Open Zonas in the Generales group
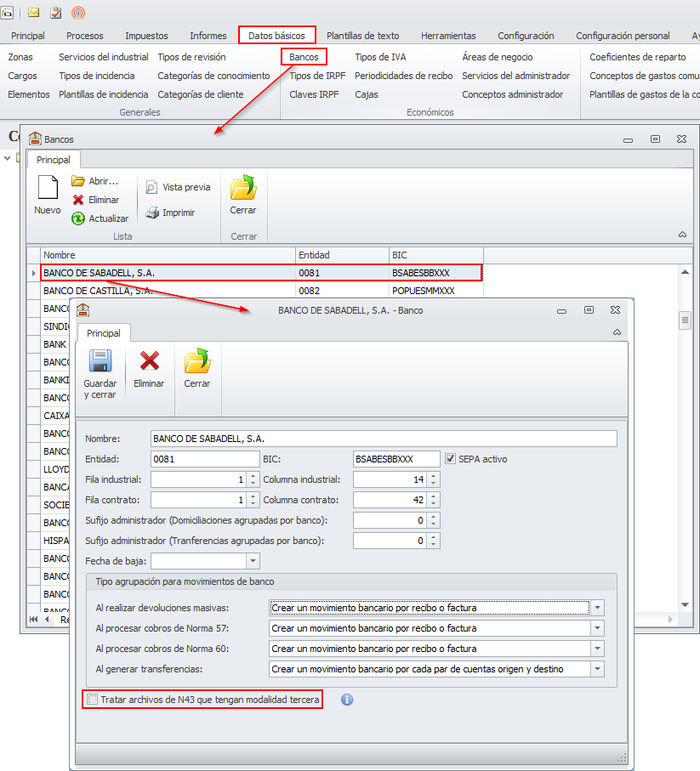This screenshot has height=771, width=700. point(20,57)
